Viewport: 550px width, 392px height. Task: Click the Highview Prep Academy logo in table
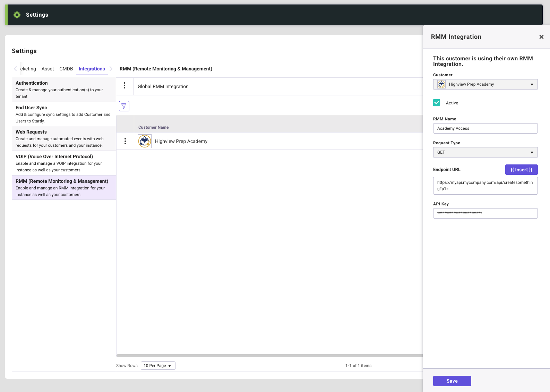[x=145, y=141]
